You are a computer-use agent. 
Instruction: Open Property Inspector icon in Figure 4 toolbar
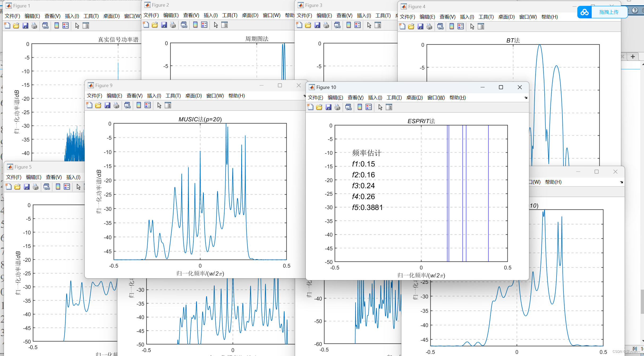click(481, 27)
